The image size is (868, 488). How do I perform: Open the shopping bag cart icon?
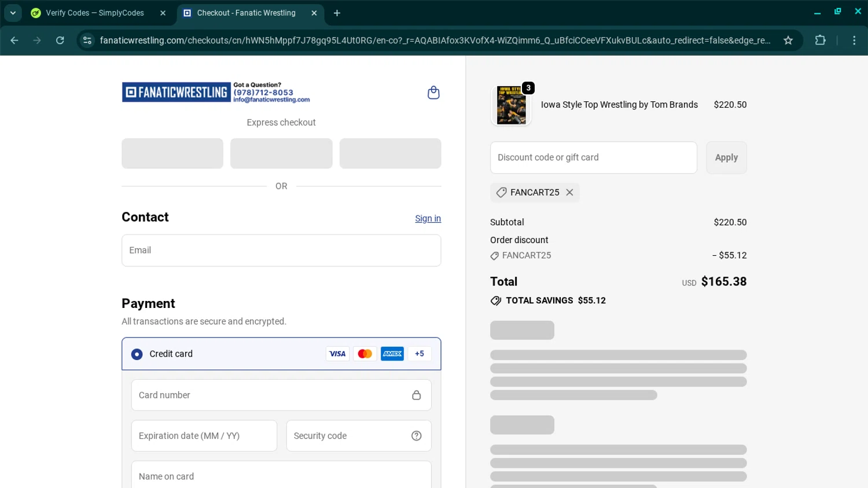[x=433, y=93]
